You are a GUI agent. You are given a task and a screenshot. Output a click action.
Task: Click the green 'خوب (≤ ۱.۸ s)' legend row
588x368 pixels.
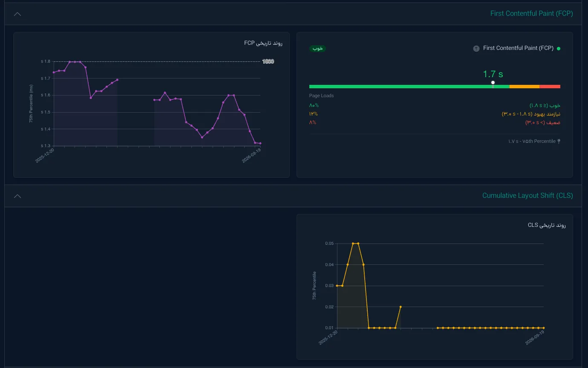pos(545,105)
